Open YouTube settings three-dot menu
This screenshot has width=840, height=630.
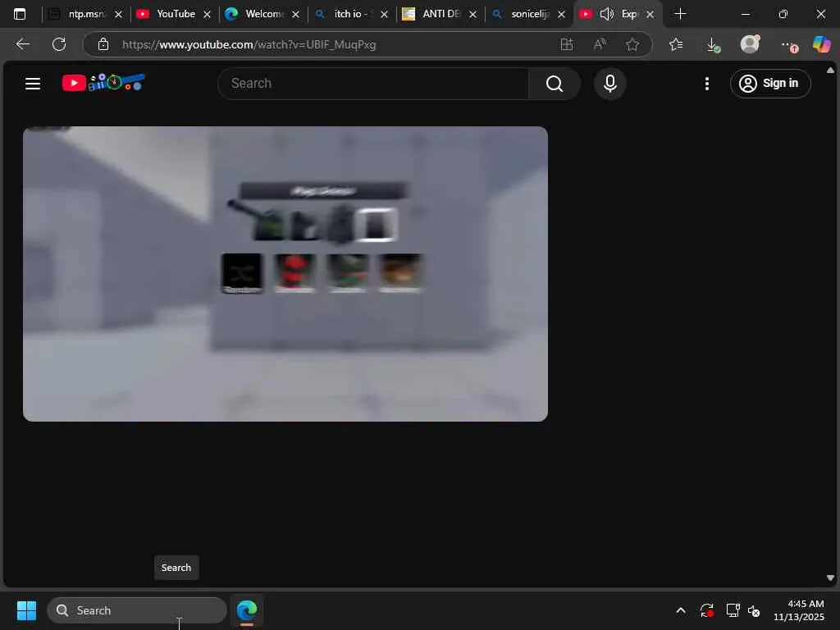pyautogui.click(x=706, y=84)
